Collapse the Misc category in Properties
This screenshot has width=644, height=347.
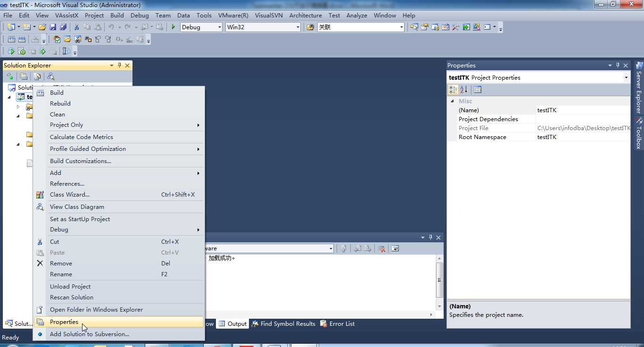453,101
